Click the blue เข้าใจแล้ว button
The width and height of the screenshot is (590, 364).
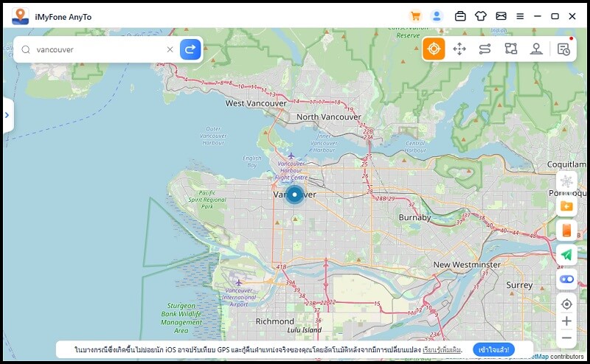(x=493, y=350)
